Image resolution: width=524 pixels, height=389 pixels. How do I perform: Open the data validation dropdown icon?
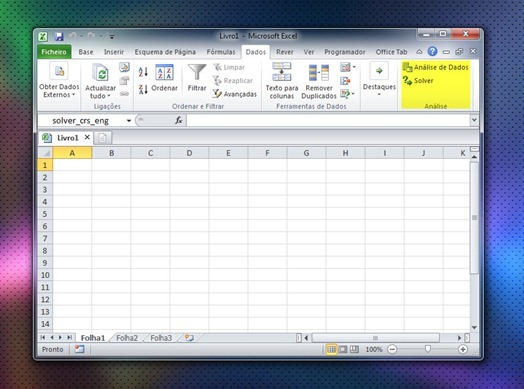click(x=348, y=67)
